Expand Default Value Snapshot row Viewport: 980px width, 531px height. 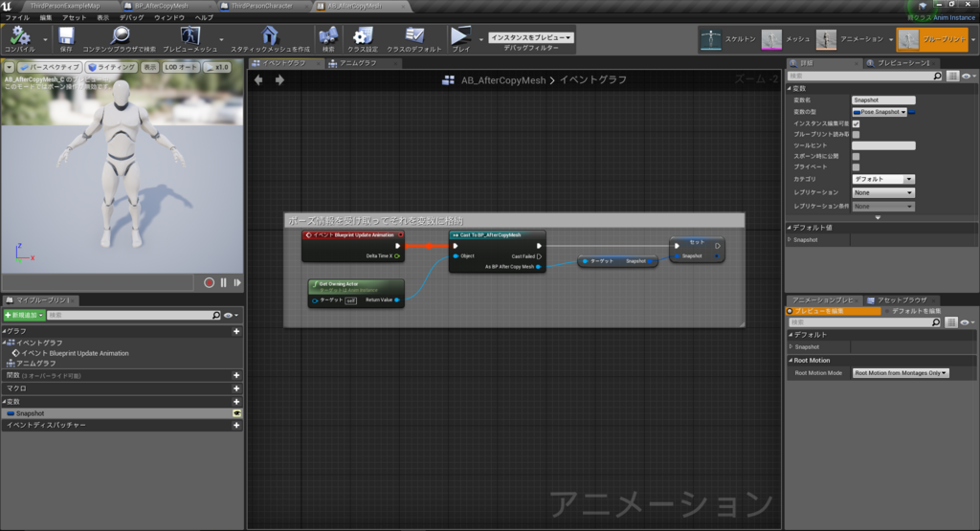(790, 240)
